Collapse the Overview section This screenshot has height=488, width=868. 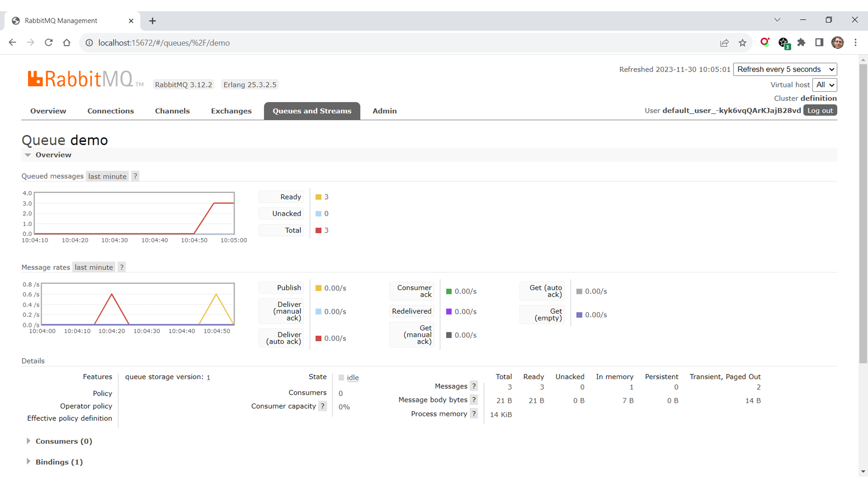(x=53, y=155)
